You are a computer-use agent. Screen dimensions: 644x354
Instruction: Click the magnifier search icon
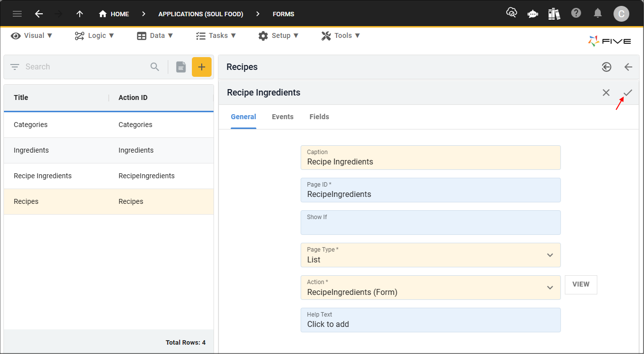click(155, 67)
